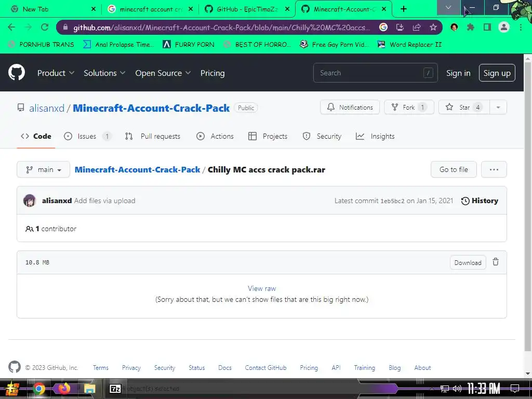The width and height of the screenshot is (532, 399).
Task: Fork the repository
Action: [409, 107]
